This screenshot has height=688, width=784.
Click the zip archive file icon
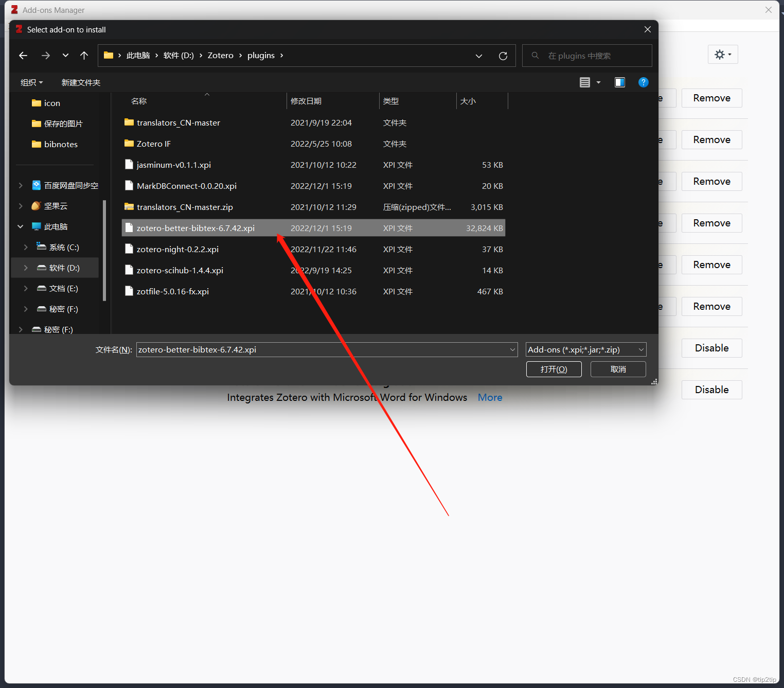pyautogui.click(x=129, y=207)
